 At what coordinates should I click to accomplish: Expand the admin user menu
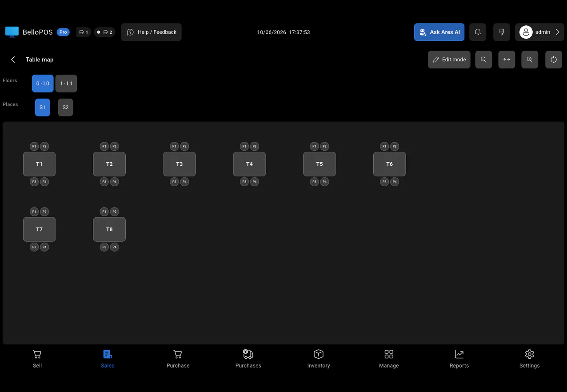click(539, 32)
